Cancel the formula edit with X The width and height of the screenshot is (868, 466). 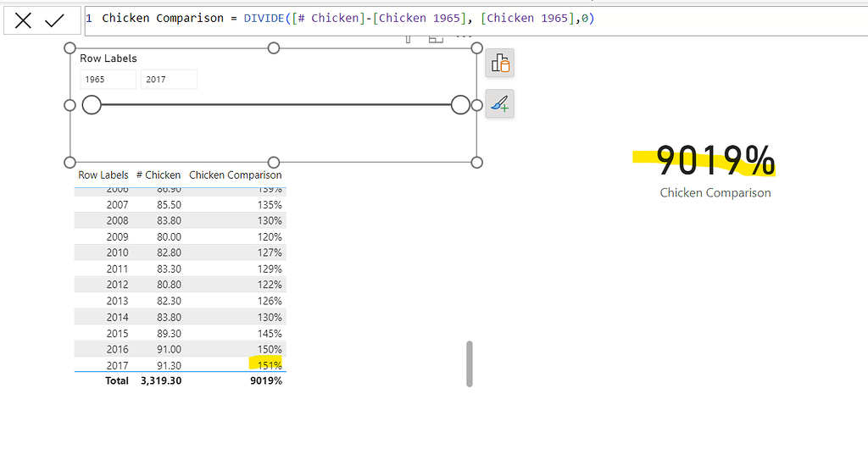click(23, 20)
